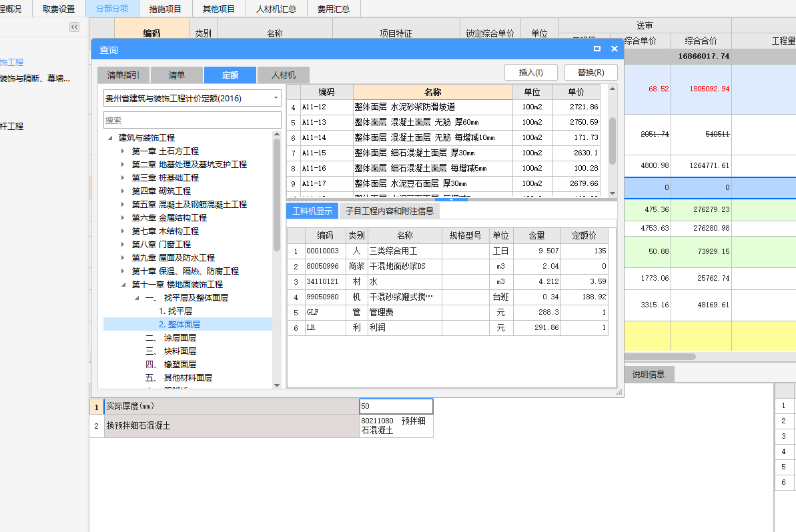
Task: Expand 第三章 桩基础工程 node
Action: pos(123,177)
